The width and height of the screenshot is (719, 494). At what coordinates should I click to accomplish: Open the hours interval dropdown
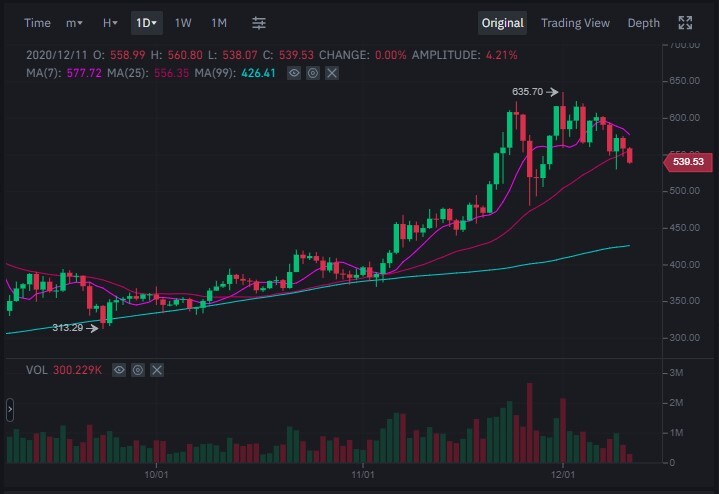click(110, 23)
